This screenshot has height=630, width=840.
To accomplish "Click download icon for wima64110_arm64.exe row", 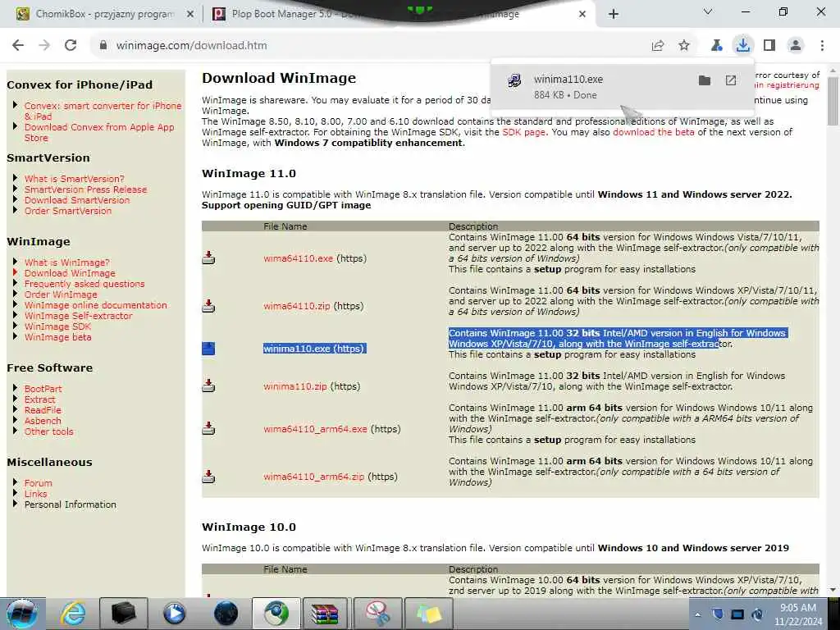I will click(x=208, y=428).
